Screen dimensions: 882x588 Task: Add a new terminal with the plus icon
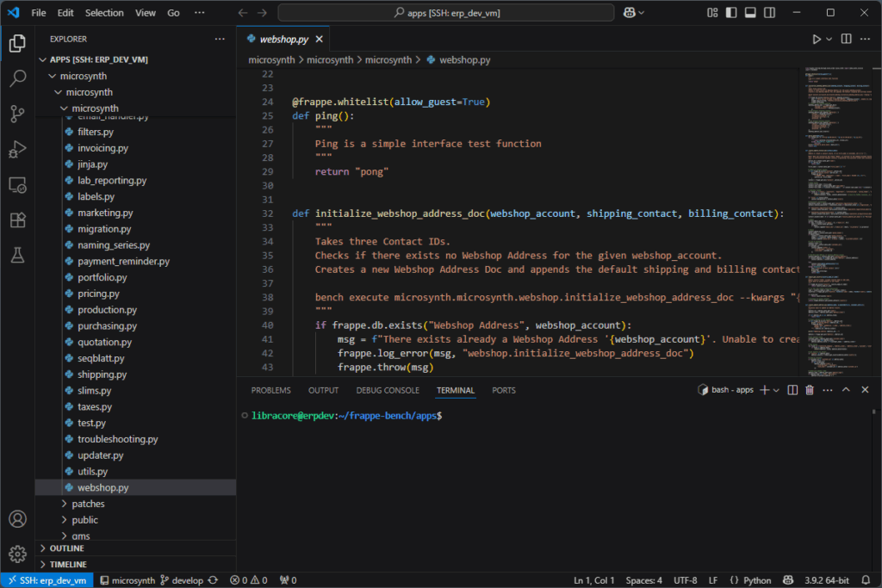tap(765, 390)
